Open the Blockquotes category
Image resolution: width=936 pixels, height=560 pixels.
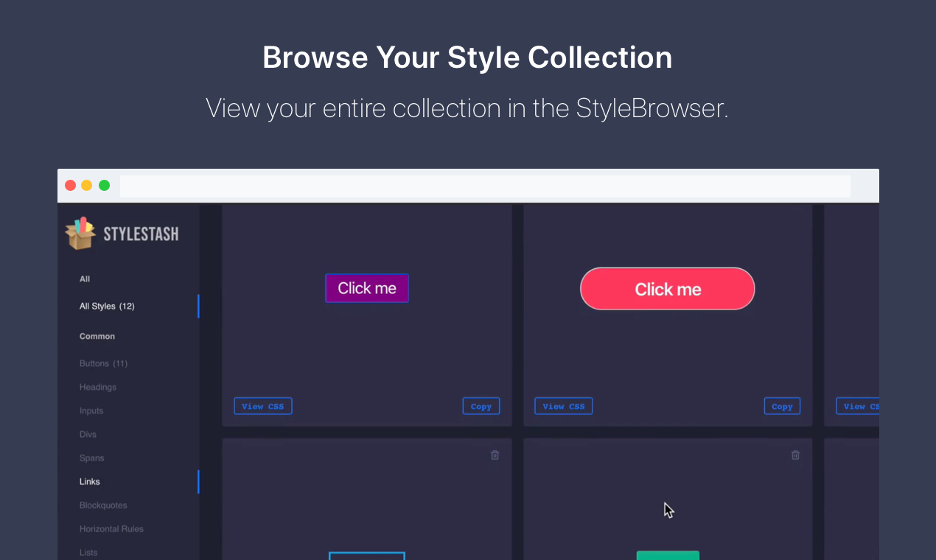(103, 505)
